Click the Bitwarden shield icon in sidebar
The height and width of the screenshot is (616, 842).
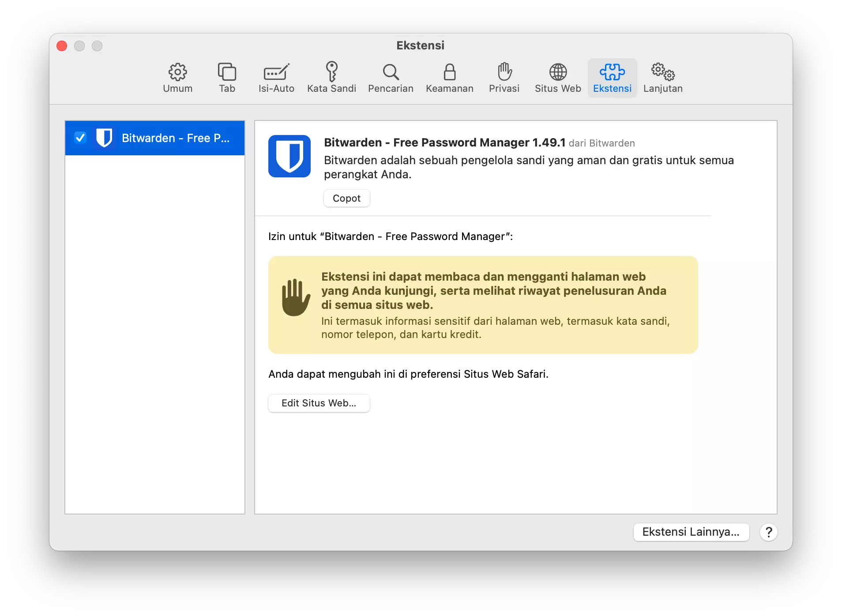point(104,138)
